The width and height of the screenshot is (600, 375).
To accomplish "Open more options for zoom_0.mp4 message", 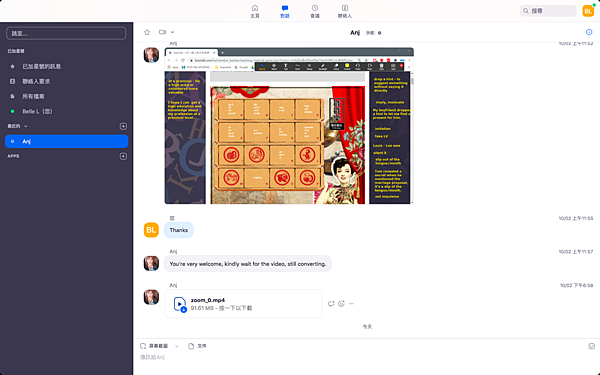I will [x=351, y=303].
